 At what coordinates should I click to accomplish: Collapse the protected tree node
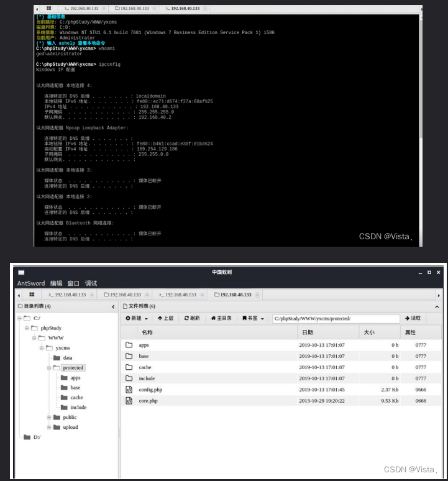pos(49,367)
